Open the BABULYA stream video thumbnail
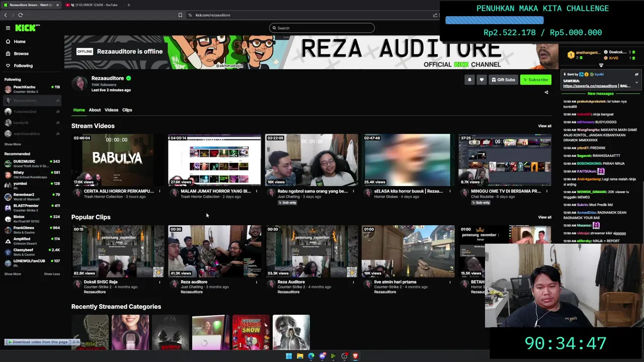644x362 pixels. (x=118, y=160)
